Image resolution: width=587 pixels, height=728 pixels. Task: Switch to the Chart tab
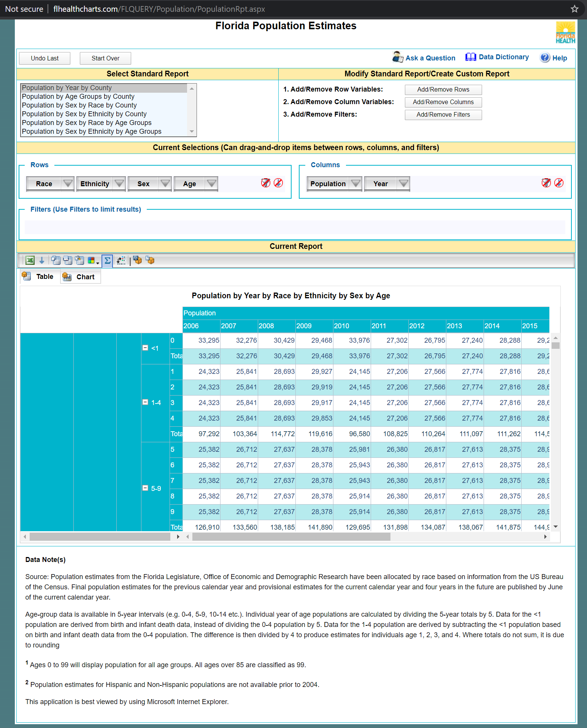[x=80, y=277]
